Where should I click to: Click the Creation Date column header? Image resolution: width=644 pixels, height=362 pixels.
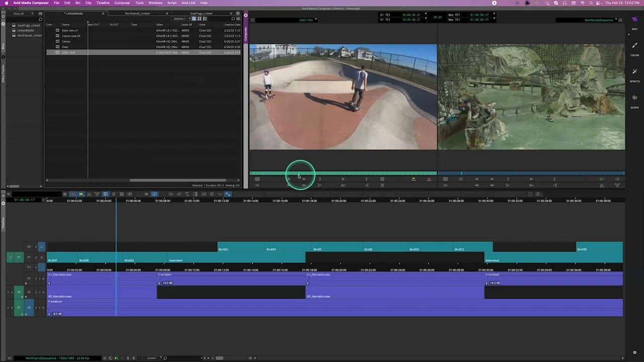pyautogui.click(x=232, y=25)
